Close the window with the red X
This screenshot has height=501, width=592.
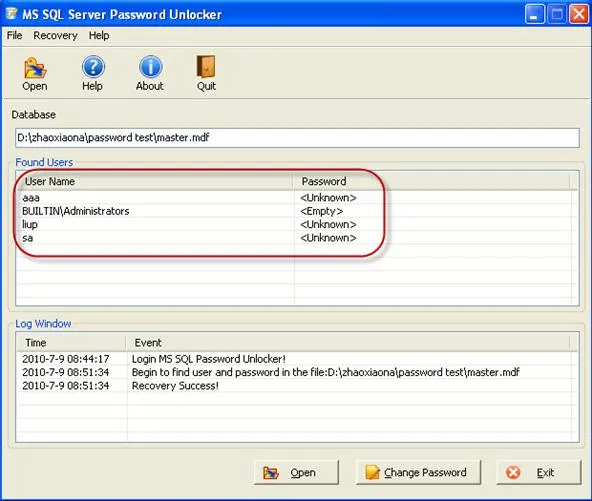(x=579, y=14)
